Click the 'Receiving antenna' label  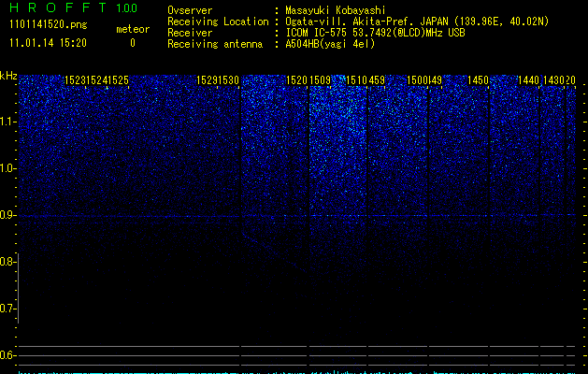pos(215,44)
